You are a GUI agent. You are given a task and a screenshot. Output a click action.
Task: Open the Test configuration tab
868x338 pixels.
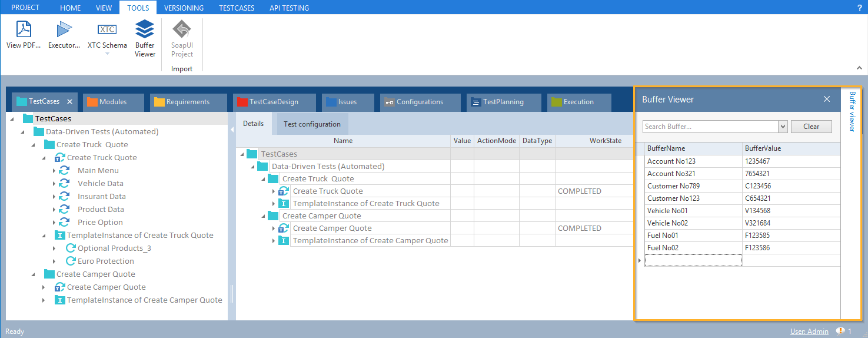coord(312,124)
